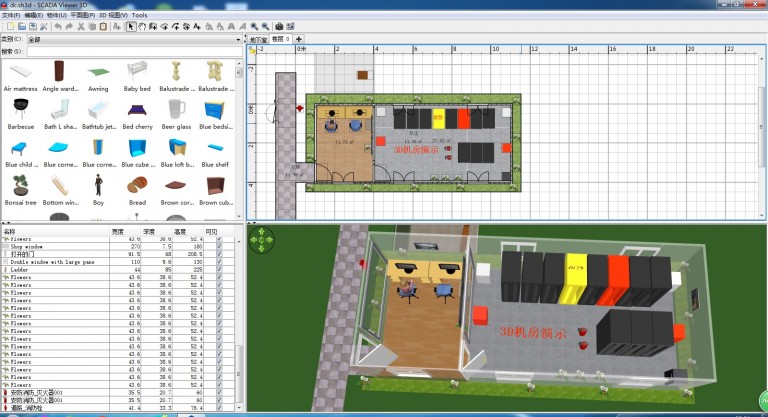Zoom out of the plan
This screenshot has width=768, height=417.
coord(265,26)
